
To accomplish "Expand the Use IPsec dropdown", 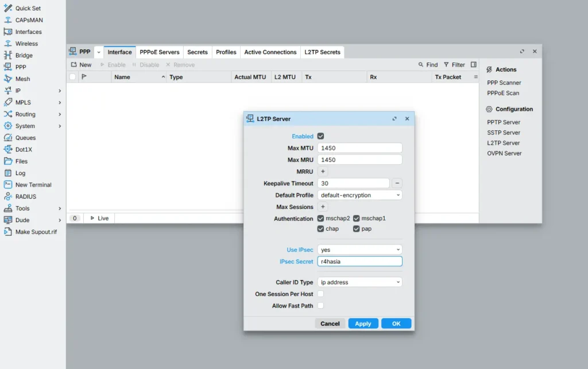I will pyautogui.click(x=359, y=250).
